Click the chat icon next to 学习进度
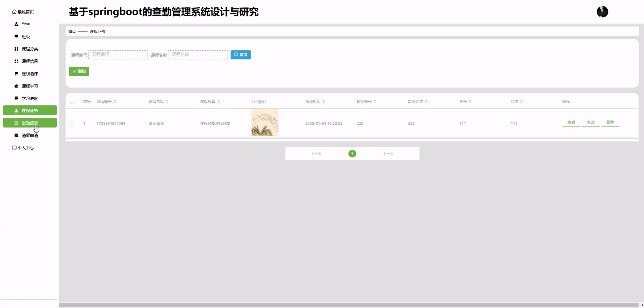This screenshot has height=308, width=644. 16,98
